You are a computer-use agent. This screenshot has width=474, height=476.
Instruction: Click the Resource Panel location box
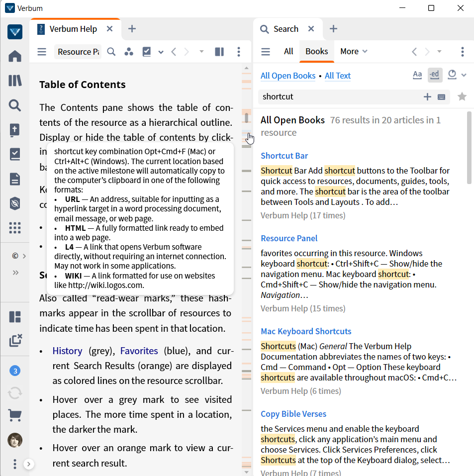pyautogui.click(x=78, y=52)
